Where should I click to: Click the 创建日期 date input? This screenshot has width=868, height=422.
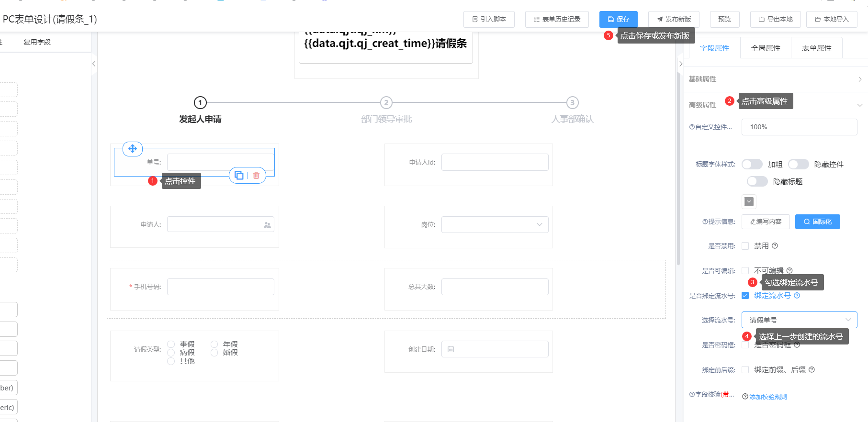(x=495, y=349)
